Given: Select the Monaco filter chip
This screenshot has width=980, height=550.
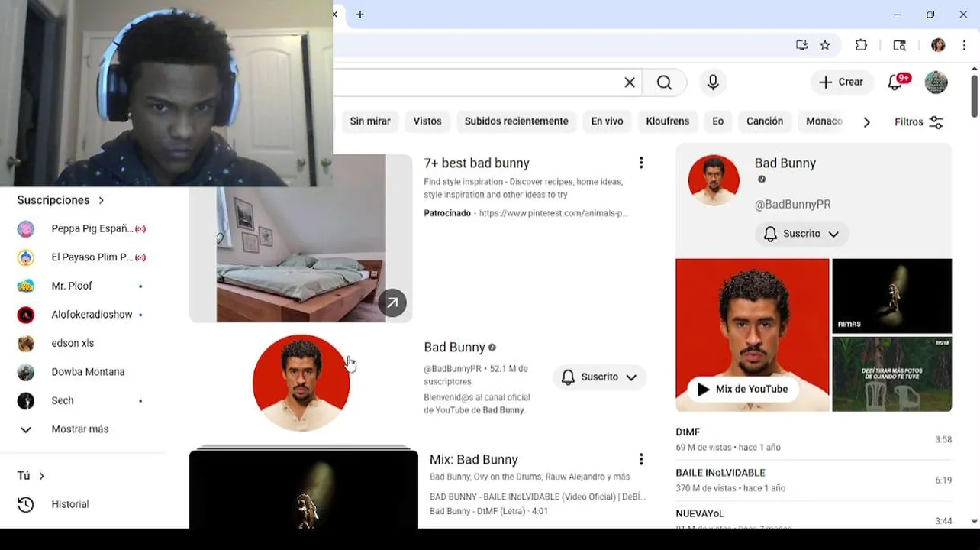Looking at the screenshot, I should click(824, 121).
